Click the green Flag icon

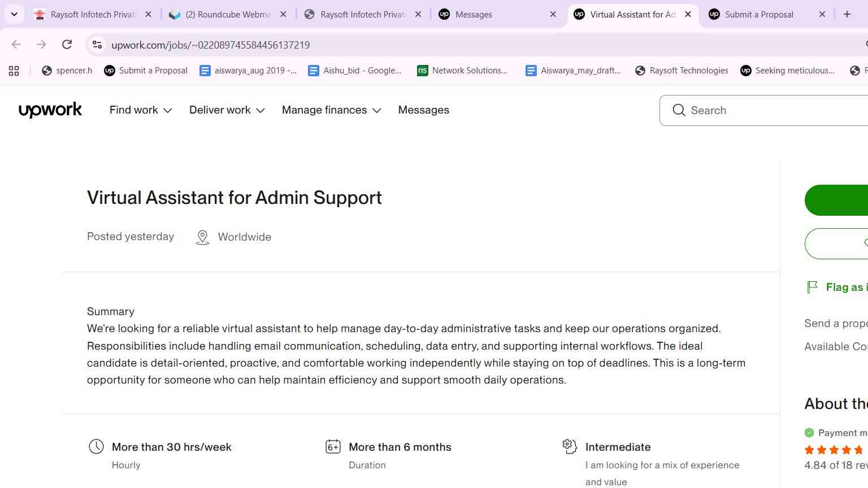[812, 287]
